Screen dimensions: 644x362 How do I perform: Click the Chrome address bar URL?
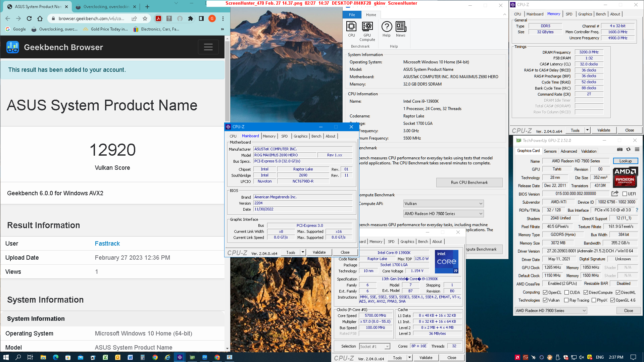point(91,18)
